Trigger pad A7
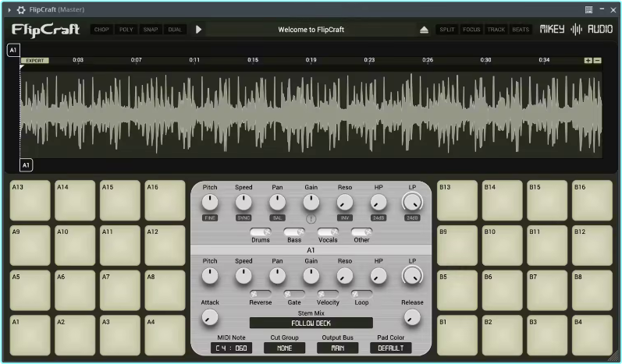The height and width of the screenshot is (364, 622). [x=120, y=290]
